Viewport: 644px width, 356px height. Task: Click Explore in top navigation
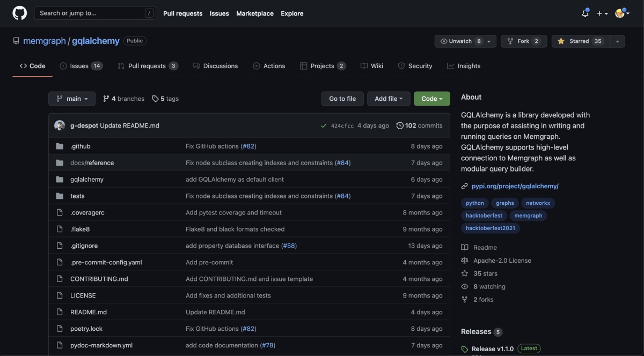(x=292, y=13)
